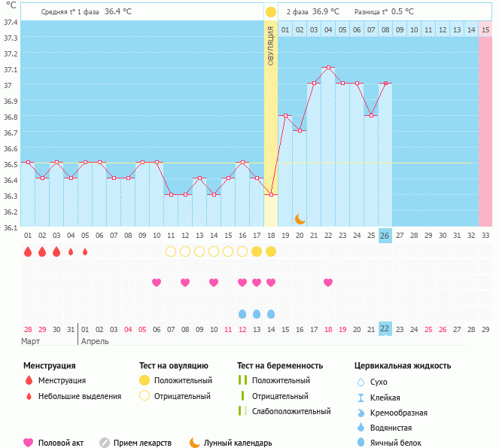
Task: Click the egg white fluid drop on day 16
Action: [242, 313]
